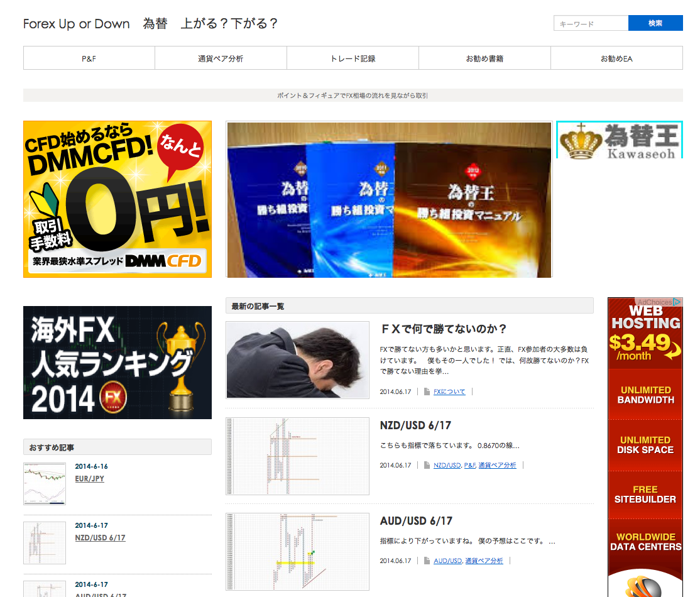Click FREE SITEBUILDER section of hosting ad
The image size is (700, 597).
coord(645,495)
